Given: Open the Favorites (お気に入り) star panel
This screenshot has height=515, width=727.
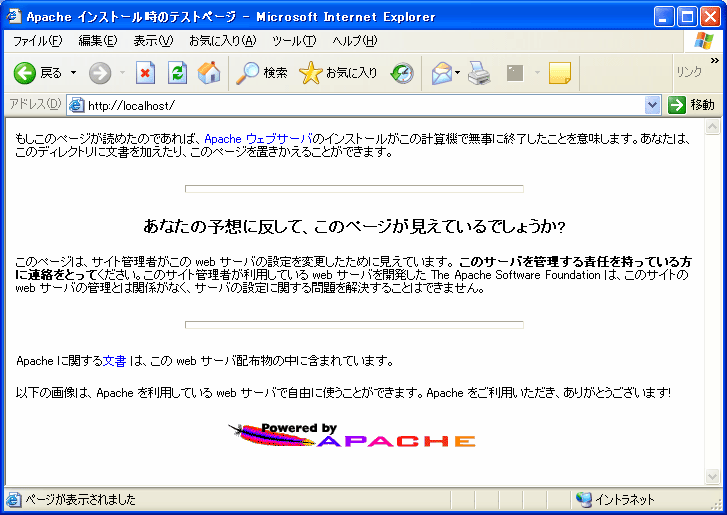Looking at the screenshot, I should (339, 73).
